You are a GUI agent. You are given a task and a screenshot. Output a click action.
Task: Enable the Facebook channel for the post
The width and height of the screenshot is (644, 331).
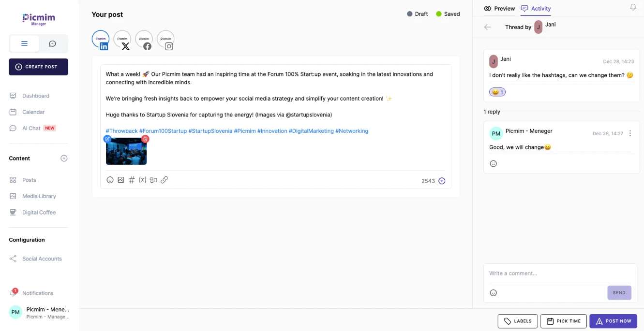pos(144,39)
